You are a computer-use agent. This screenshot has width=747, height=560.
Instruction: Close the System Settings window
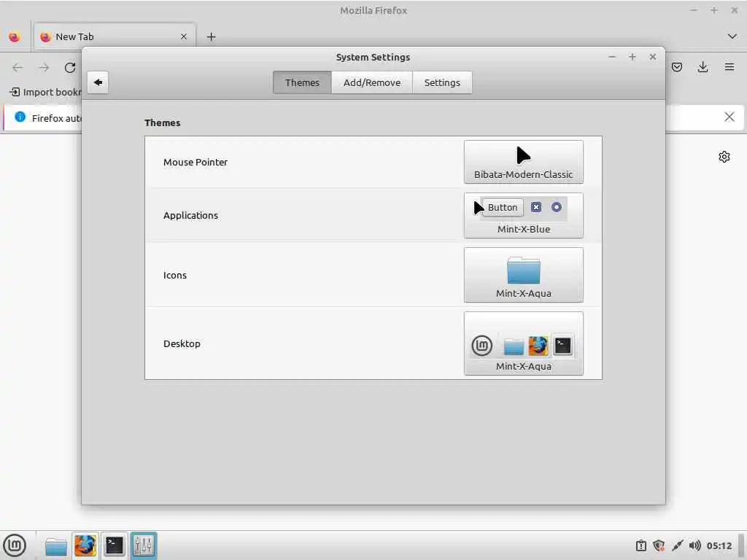pyautogui.click(x=653, y=57)
